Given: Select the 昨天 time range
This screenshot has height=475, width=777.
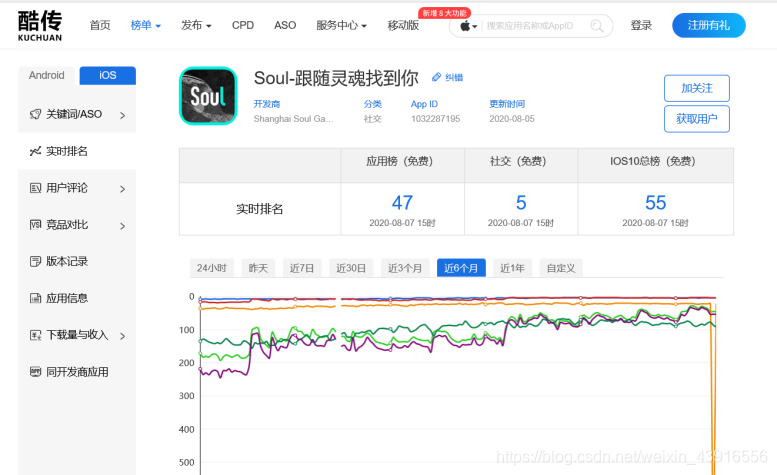Looking at the screenshot, I should pyautogui.click(x=258, y=268).
